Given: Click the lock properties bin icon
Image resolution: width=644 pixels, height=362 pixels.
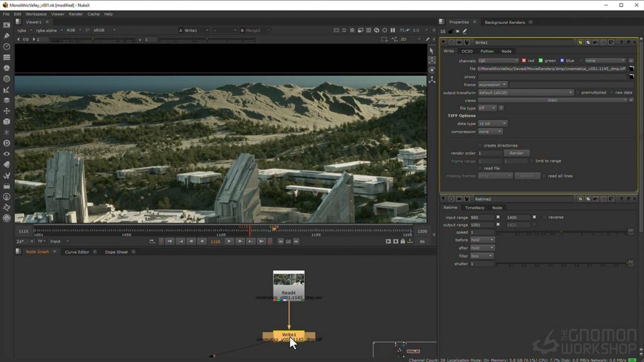Looking at the screenshot, I should click(450, 31).
